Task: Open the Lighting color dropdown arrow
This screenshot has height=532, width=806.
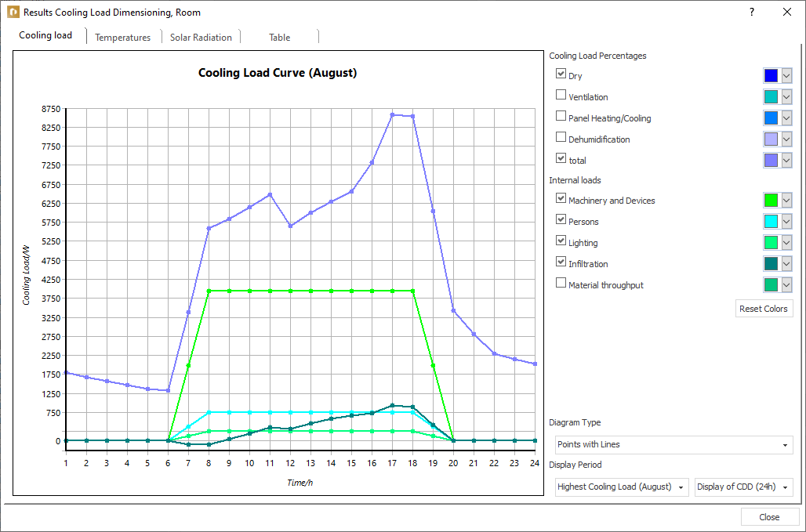Action: pyautogui.click(x=786, y=242)
